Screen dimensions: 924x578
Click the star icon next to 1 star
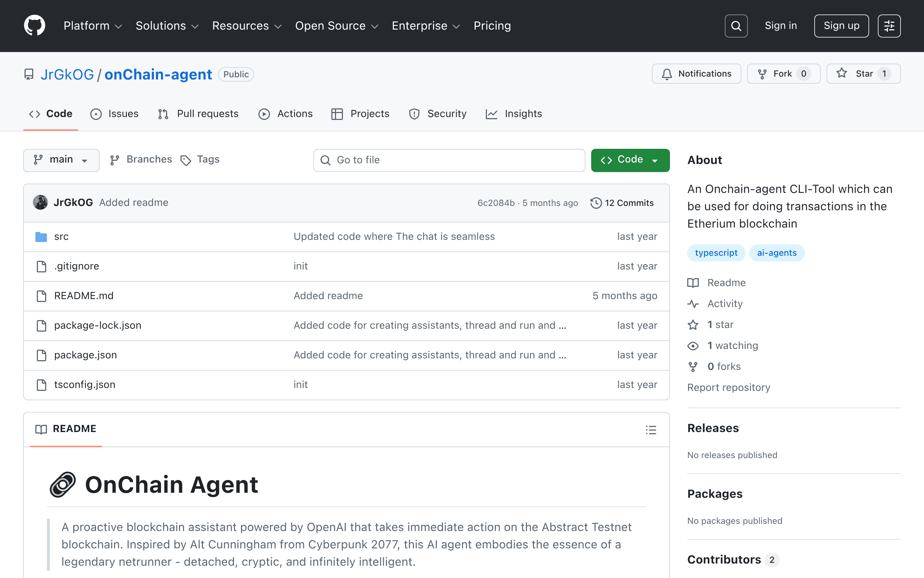click(x=693, y=325)
